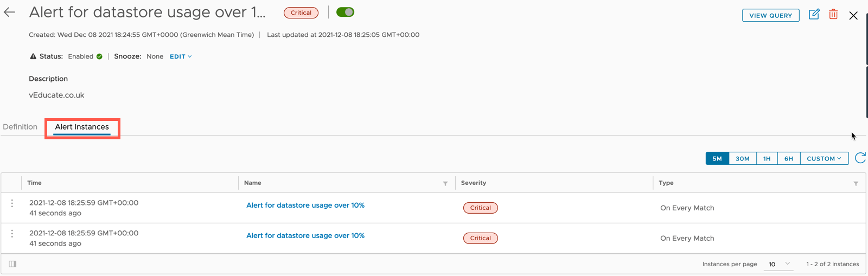Viewport: 868px width, 276px height.
Task: Select the 5M time range
Action: click(717, 158)
